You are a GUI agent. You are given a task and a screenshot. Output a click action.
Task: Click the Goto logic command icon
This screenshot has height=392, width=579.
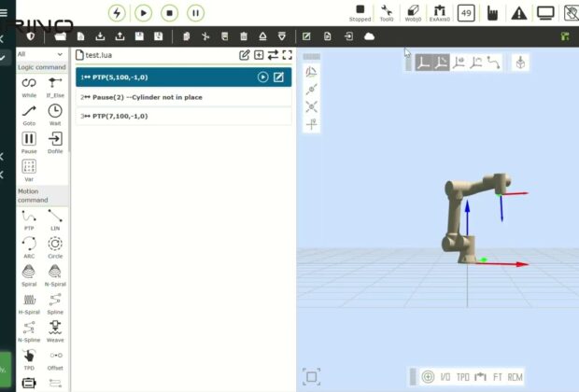click(29, 112)
